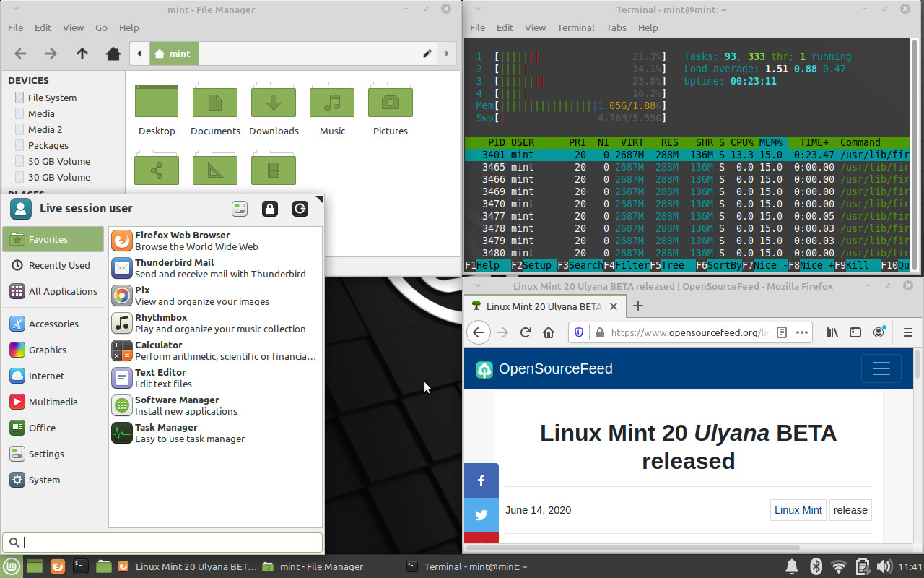The width and height of the screenshot is (924, 578).
Task: Open Firefox hamburger menu
Action: [908, 332]
